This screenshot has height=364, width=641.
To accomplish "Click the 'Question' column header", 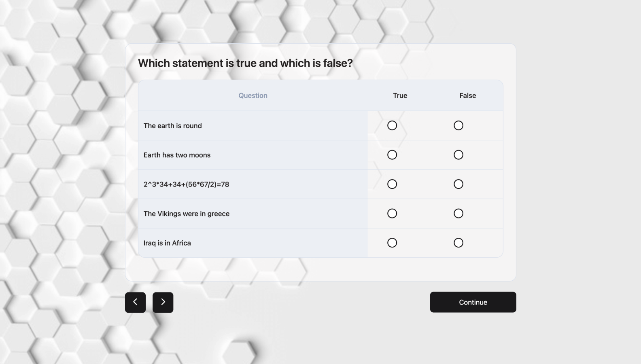I will coord(253,95).
